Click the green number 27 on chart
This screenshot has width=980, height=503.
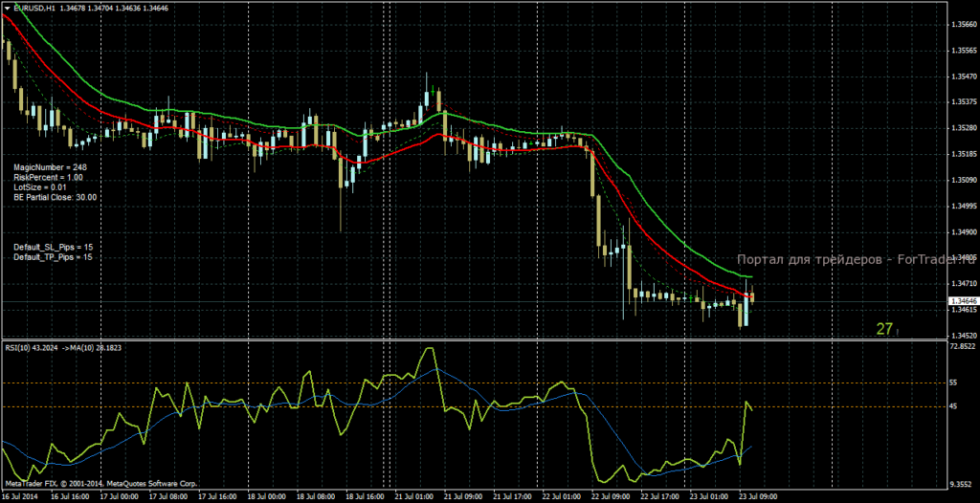click(x=885, y=329)
